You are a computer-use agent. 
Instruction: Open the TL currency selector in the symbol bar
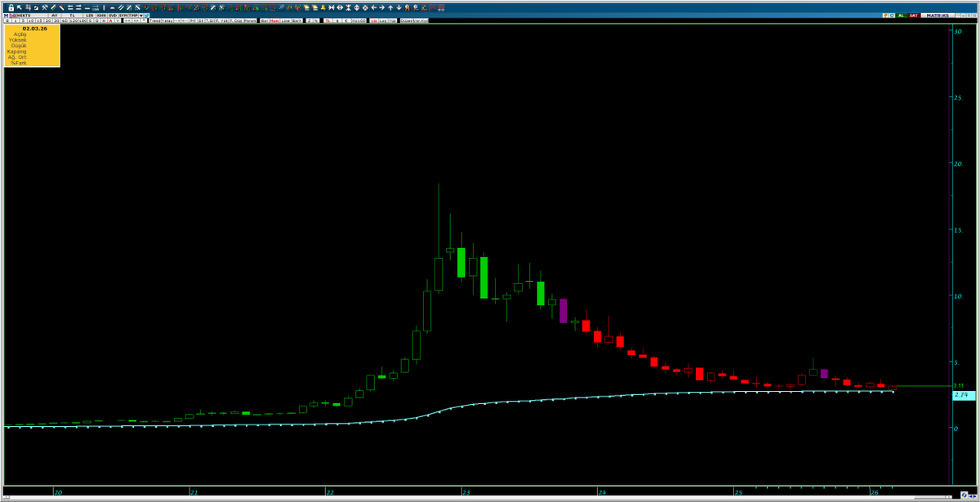tap(72, 16)
